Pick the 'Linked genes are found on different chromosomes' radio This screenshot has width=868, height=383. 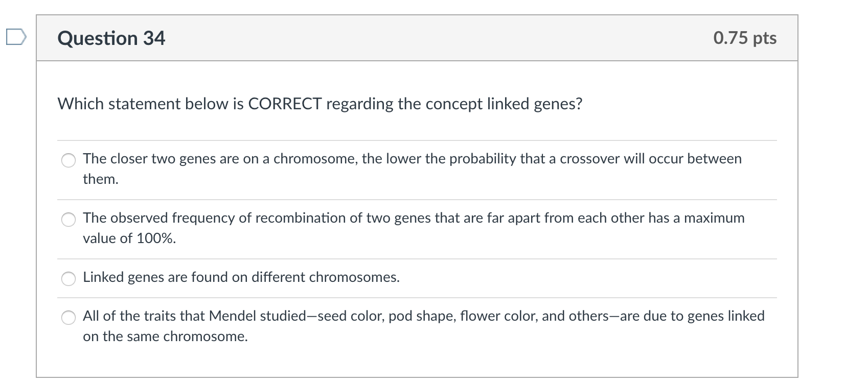coord(68,278)
